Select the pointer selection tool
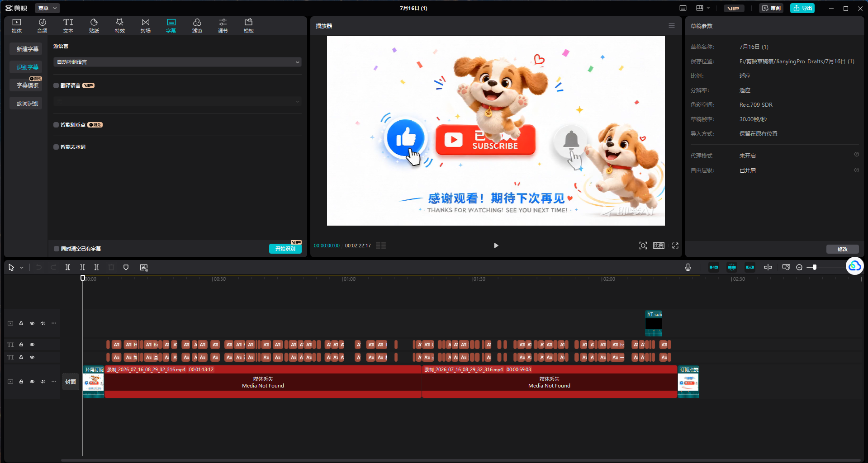The height and width of the screenshot is (463, 868). (x=11, y=268)
